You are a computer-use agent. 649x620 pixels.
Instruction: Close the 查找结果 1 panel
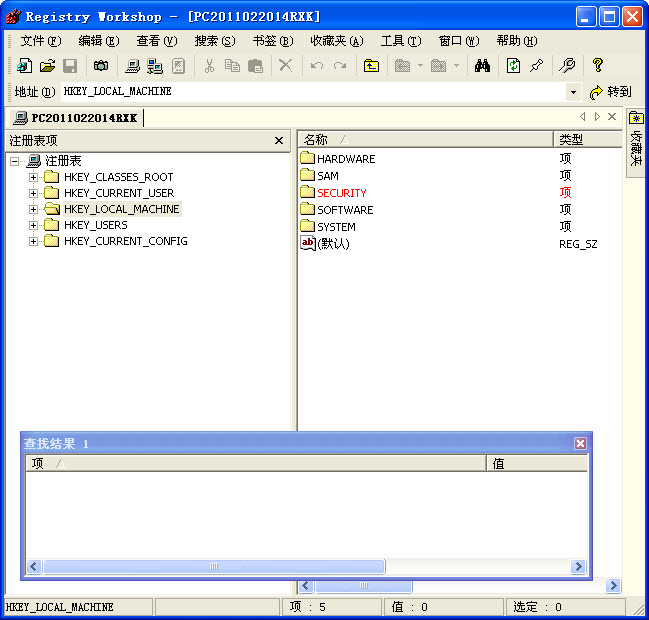580,443
